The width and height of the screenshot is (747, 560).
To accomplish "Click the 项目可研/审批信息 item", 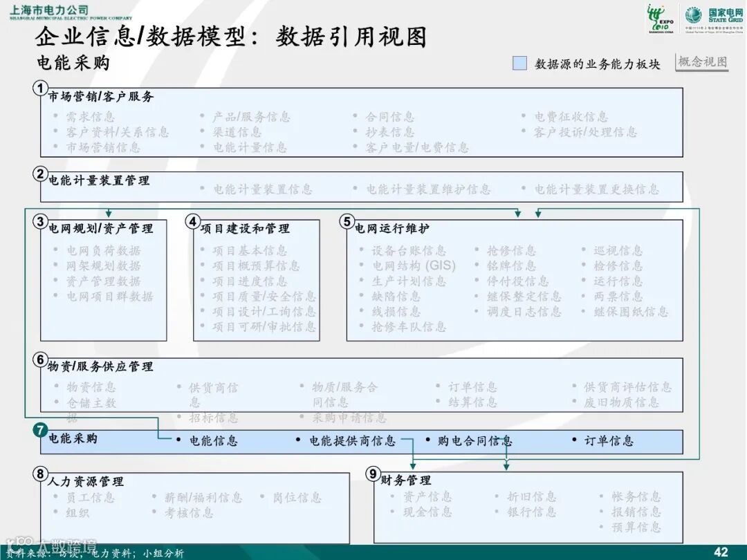I will (264, 326).
